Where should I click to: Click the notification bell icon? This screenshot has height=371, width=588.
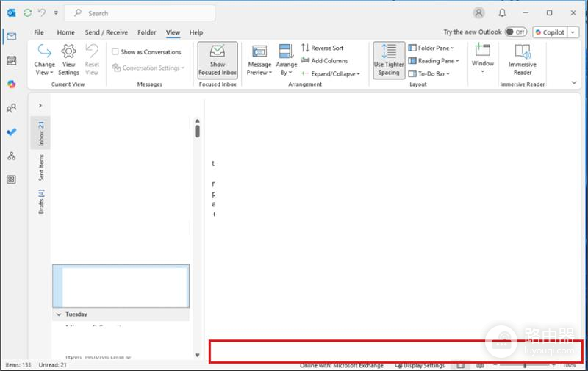(x=502, y=13)
